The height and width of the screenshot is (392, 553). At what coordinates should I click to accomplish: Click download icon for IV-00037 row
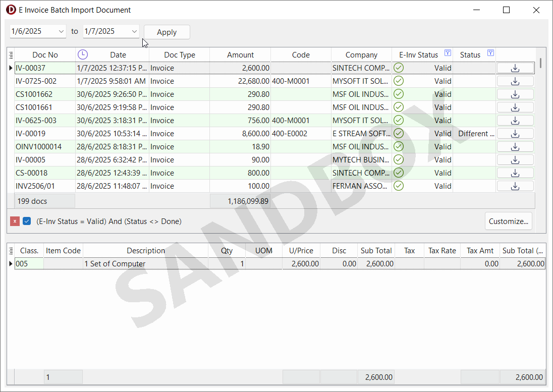515,68
